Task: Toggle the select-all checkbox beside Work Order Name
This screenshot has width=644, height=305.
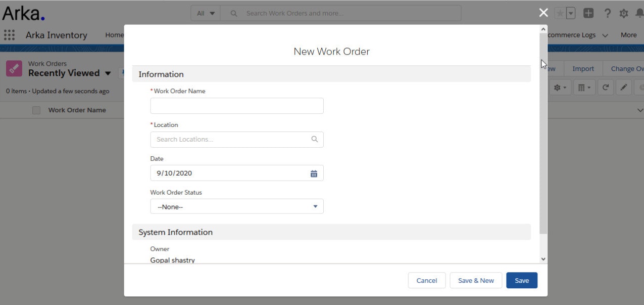Action: (36, 110)
